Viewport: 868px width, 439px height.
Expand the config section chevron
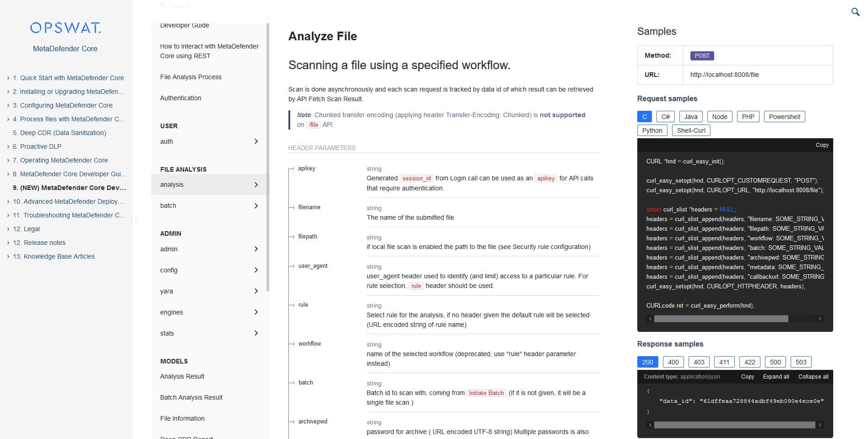(x=256, y=270)
